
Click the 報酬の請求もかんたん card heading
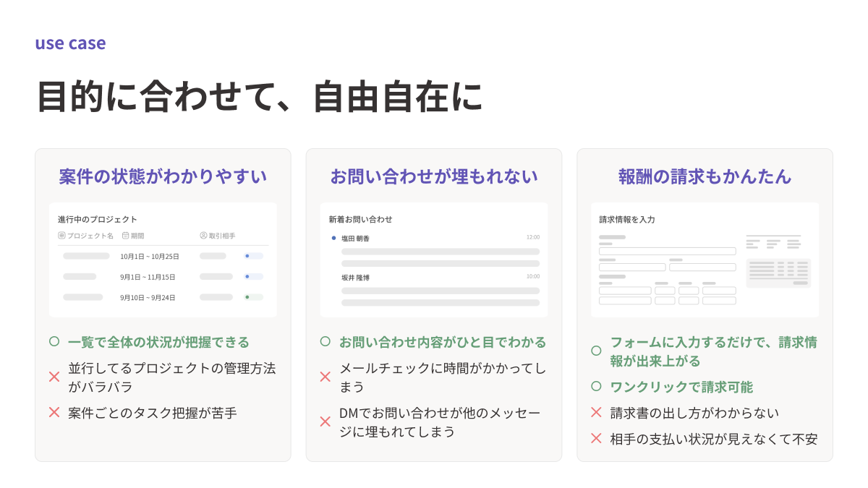point(705,176)
